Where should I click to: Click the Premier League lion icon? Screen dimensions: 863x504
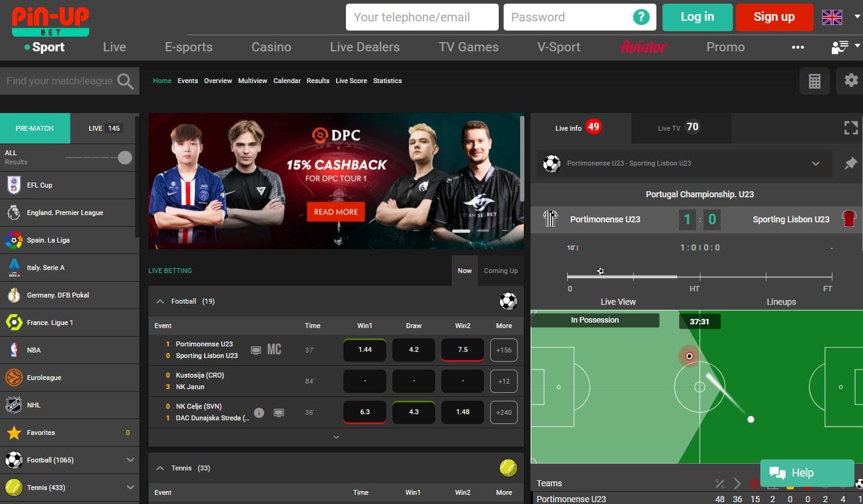(x=13, y=213)
